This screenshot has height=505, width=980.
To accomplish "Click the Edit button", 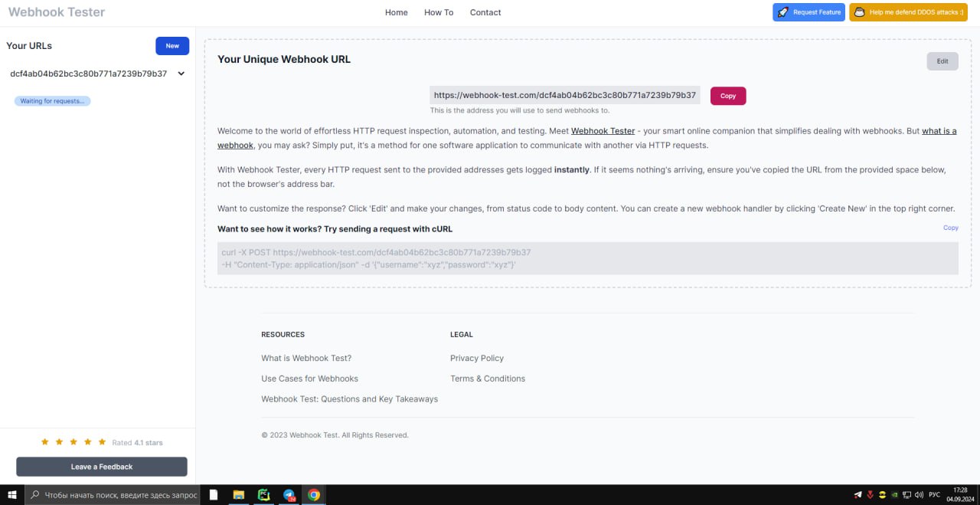I will (x=942, y=61).
